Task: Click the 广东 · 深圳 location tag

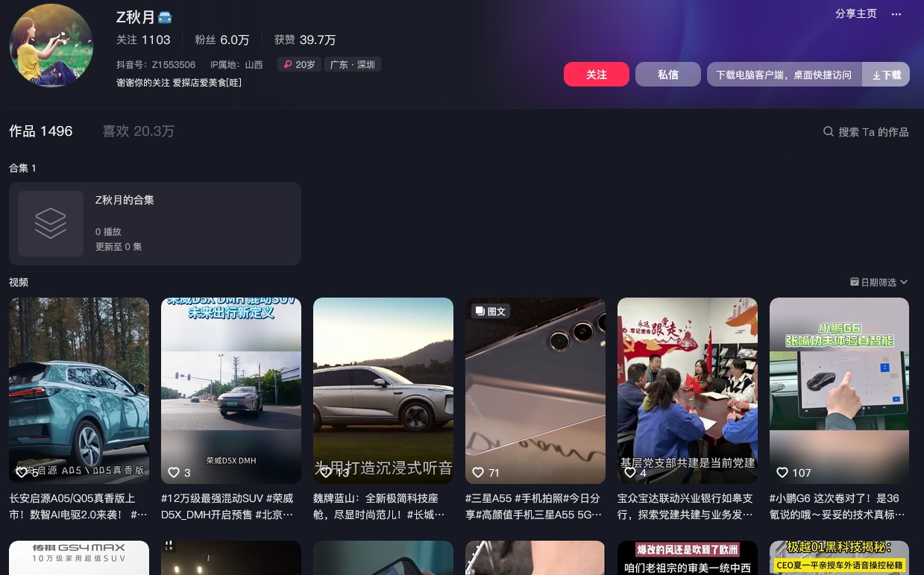Action: coord(353,65)
